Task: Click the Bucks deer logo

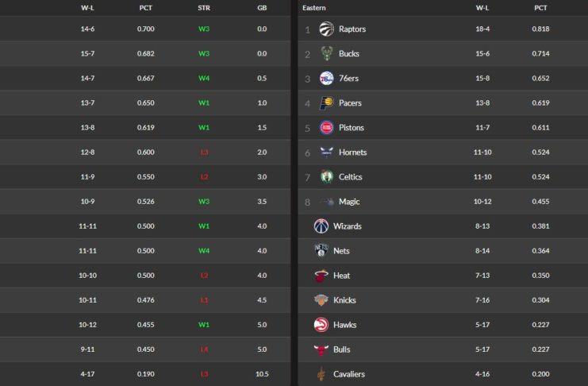Action: (326, 54)
